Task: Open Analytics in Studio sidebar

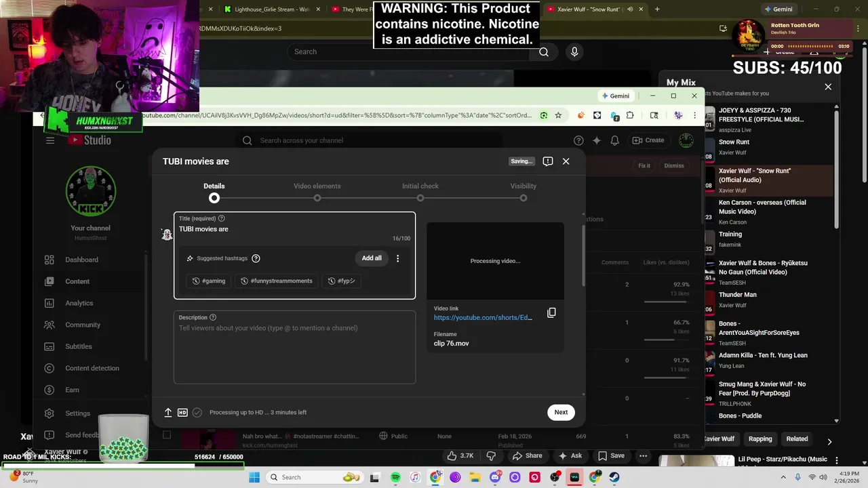Action: 79,303
